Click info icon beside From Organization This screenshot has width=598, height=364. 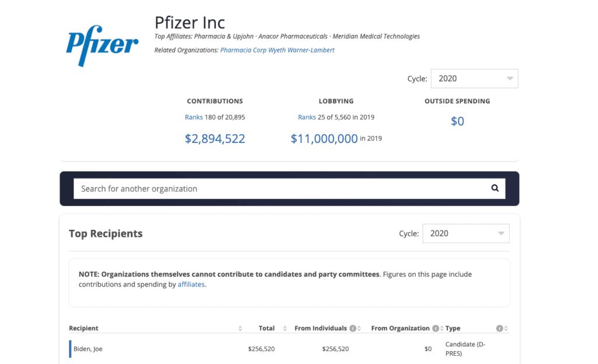click(x=435, y=328)
